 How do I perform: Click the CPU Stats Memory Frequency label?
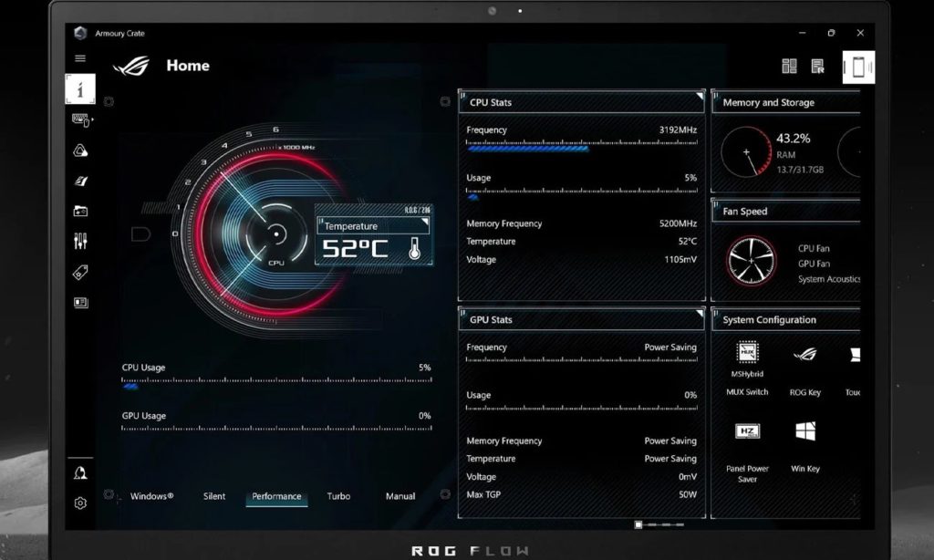(x=503, y=223)
